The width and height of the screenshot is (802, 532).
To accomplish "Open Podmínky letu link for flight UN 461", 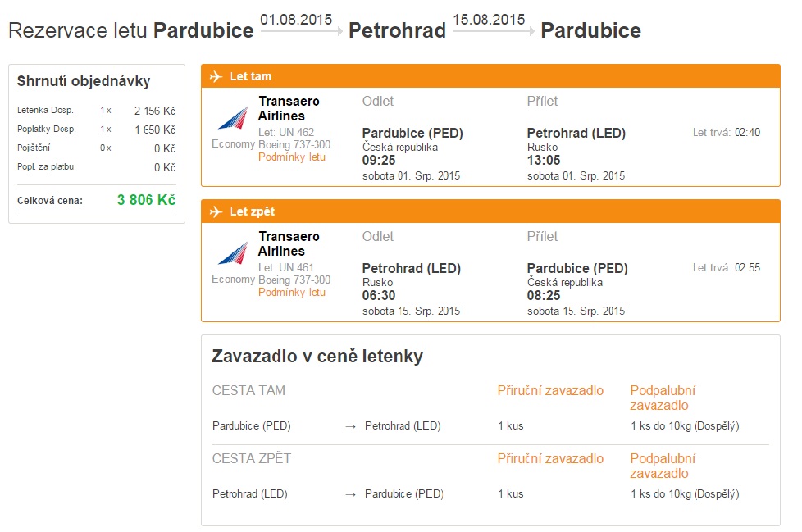I will point(292,293).
